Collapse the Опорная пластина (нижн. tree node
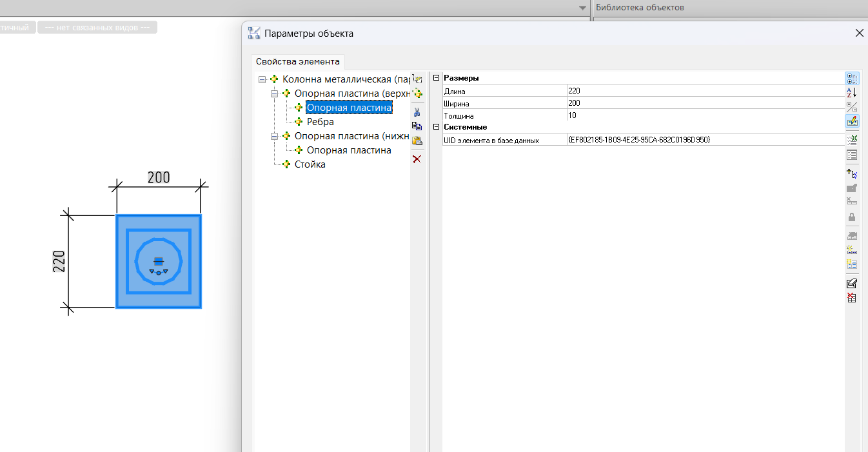The height and width of the screenshot is (452, 868). [x=274, y=136]
